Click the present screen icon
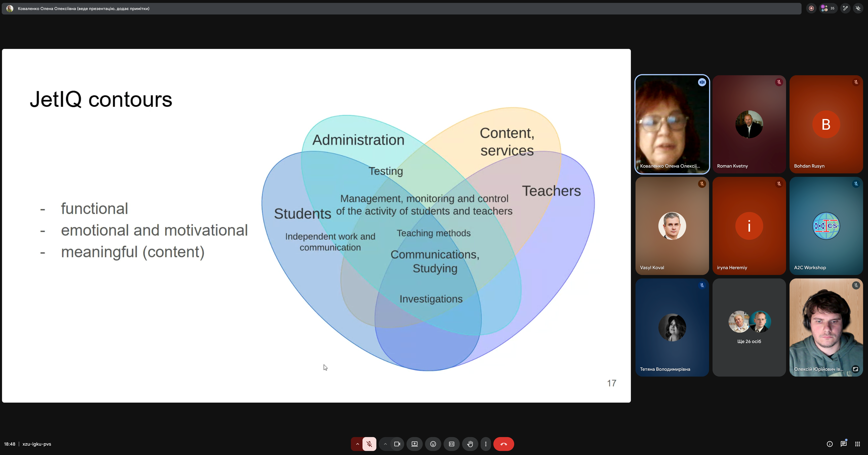 pos(414,444)
